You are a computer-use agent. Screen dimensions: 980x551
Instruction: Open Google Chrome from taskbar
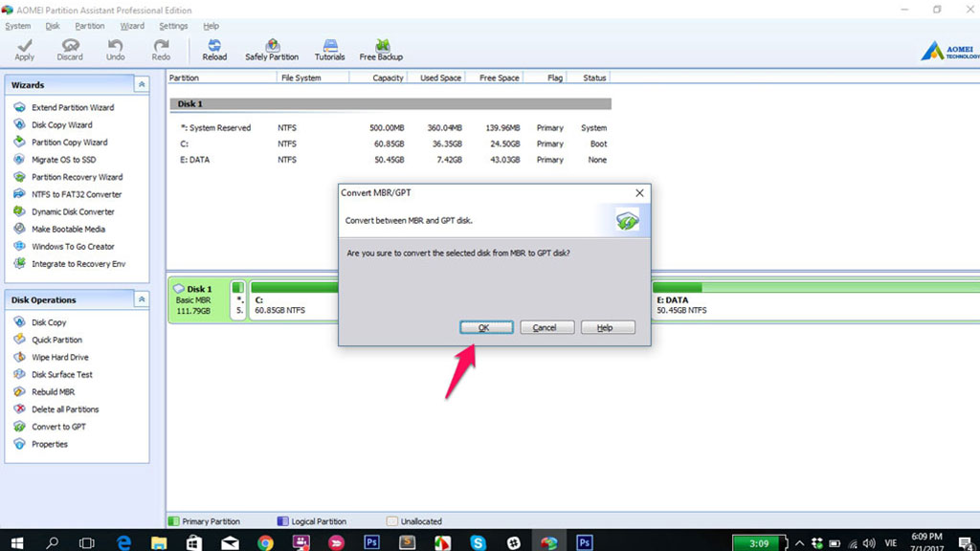[265, 541]
